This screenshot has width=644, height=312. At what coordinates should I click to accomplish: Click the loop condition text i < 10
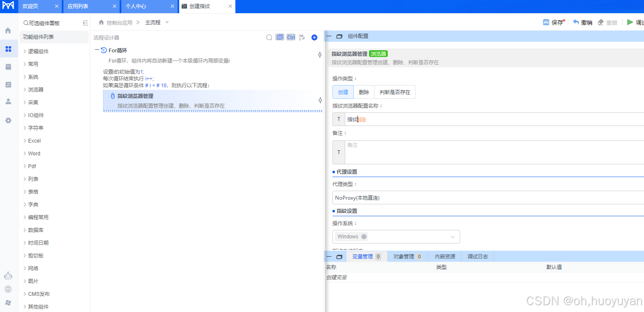click(156, 85)
